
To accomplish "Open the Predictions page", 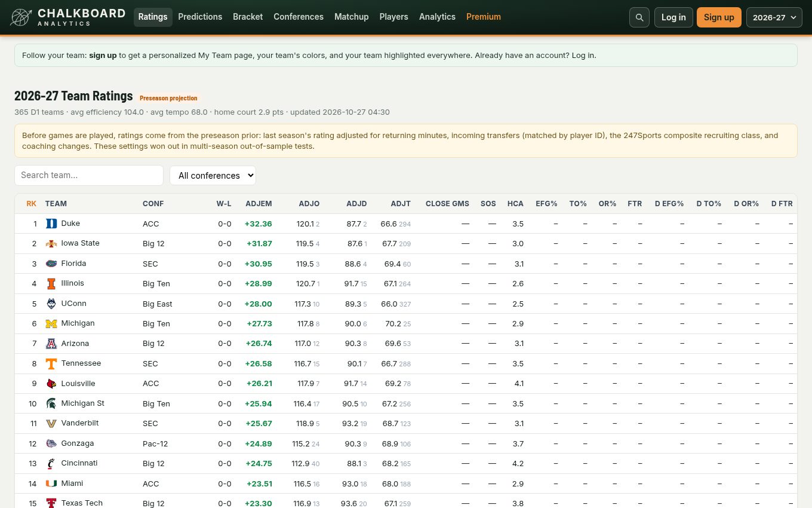I will pyautogui.click(x=200, y=17).
